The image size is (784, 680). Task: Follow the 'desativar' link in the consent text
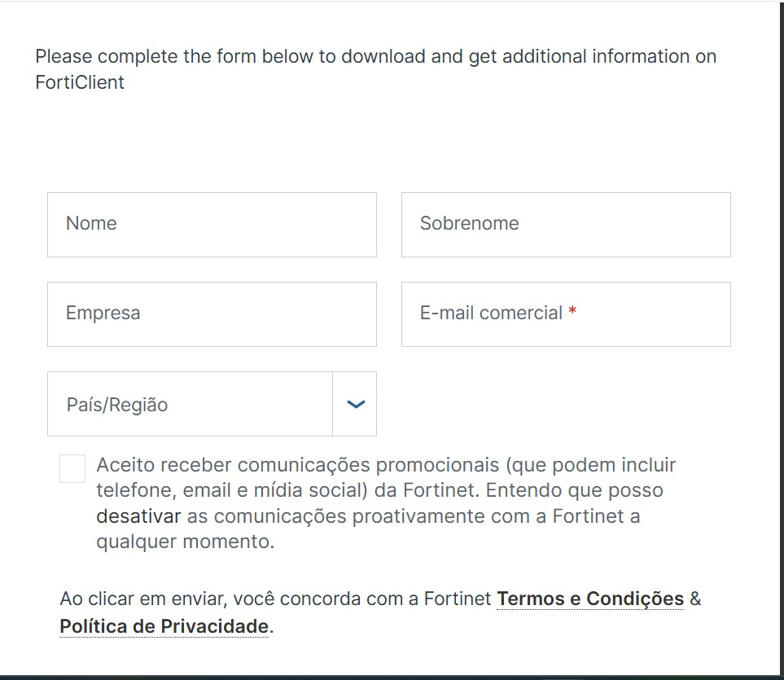(138, 516)
